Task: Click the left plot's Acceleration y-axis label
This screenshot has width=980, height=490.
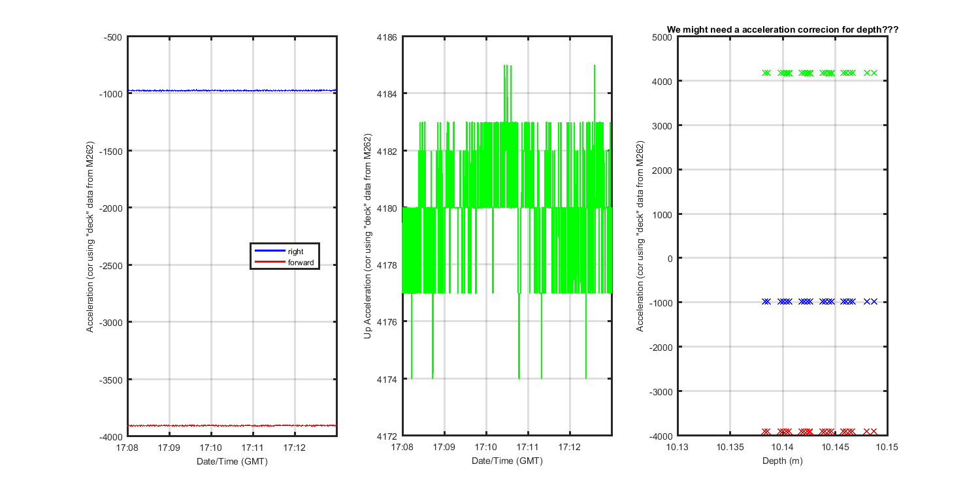Action: (91, 237)
